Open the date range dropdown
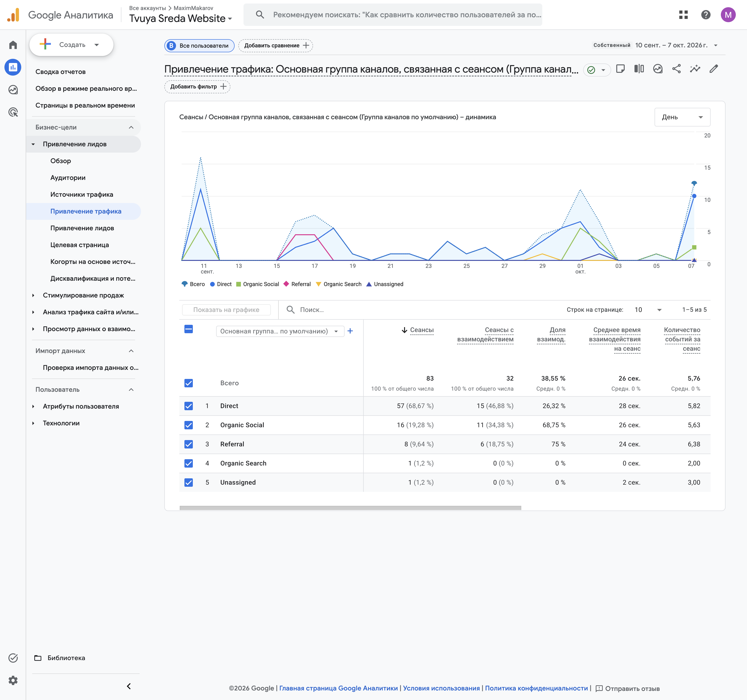747x700 pixels. (x=655, y=45)
